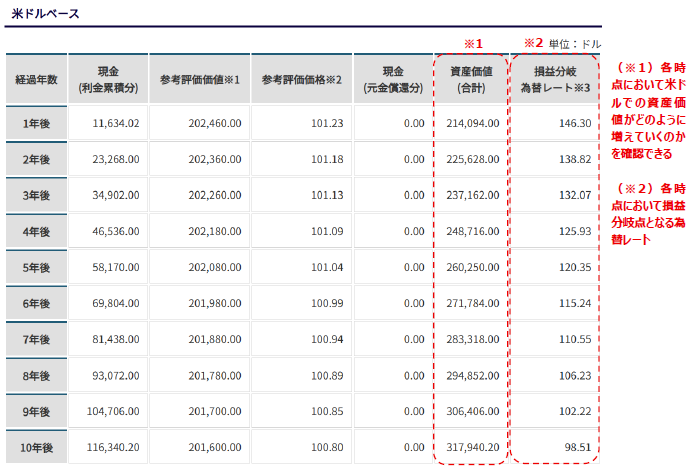Click the valuation 202,180.00
The width and height of the screenshot is (695, 473).
click(215, 231)
